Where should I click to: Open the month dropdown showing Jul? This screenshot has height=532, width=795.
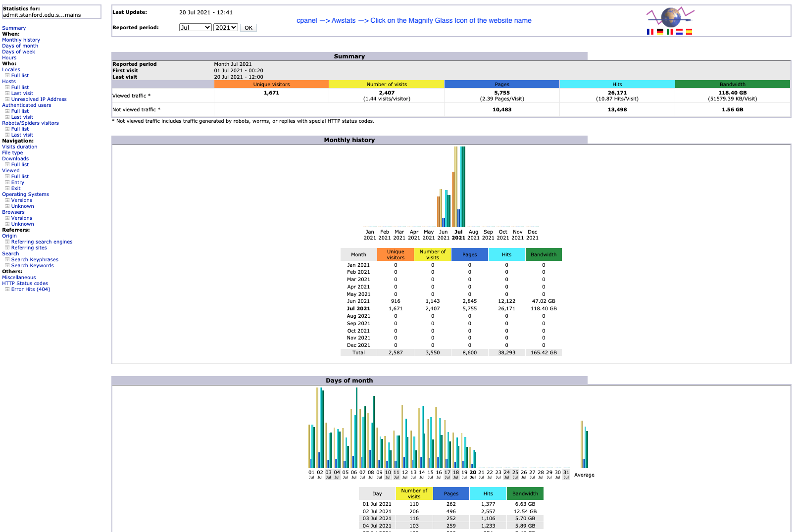click(195, 28)
